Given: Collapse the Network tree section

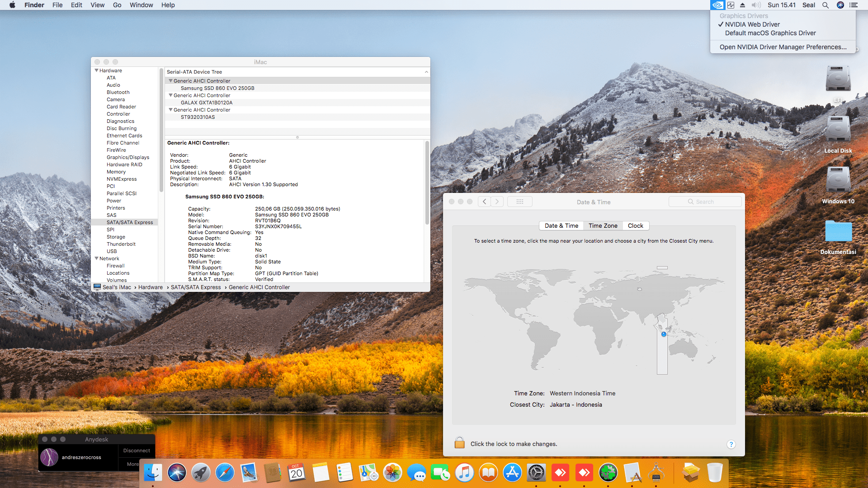Looking at the screenshot, I should tap(96, 258).
